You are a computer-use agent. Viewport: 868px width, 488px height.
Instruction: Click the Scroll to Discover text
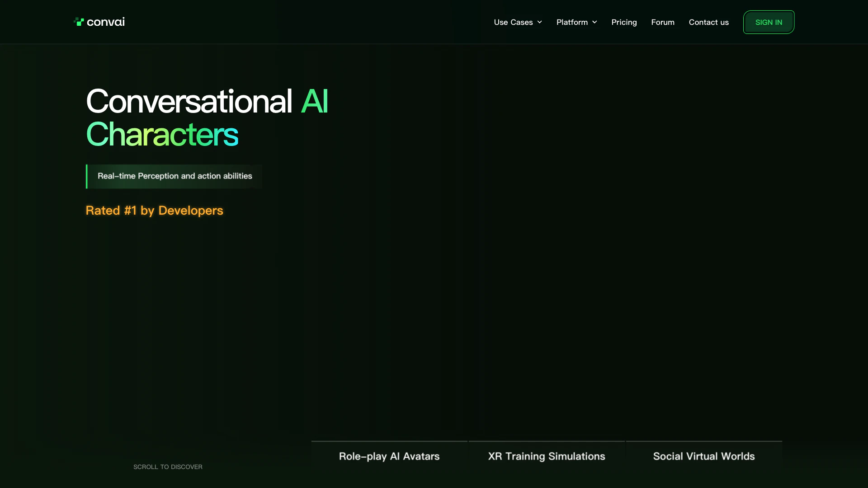pyautogui.click(x=168, y=467)
